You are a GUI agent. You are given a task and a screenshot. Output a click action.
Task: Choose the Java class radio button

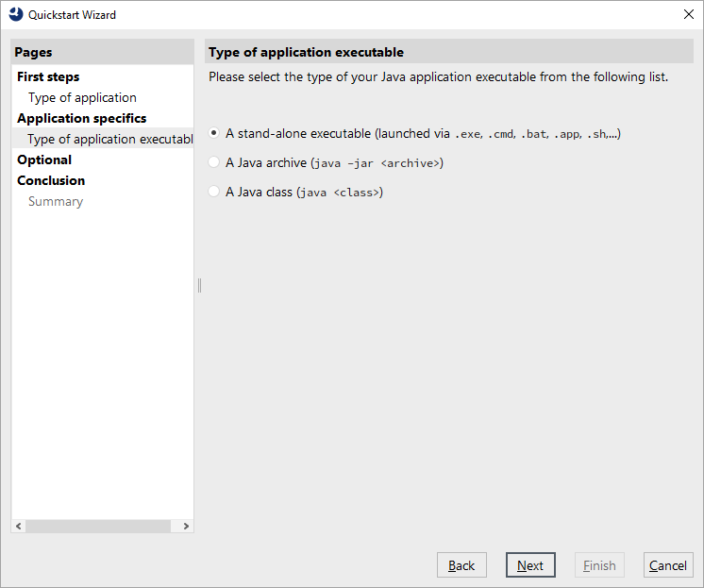[213, 192]
